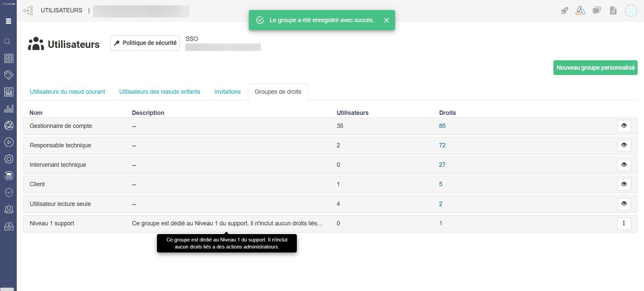Click Nouveau groupe personnalisé button
The height and width of the screenshot is (291, 644).
(595, 68)
